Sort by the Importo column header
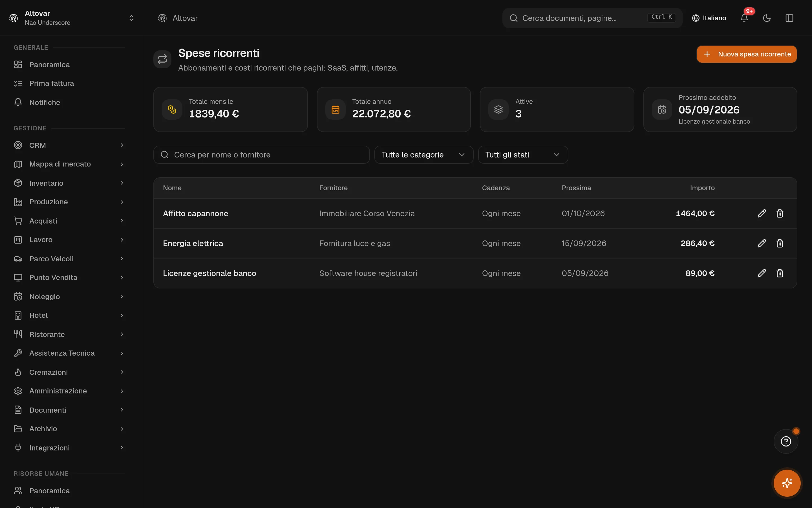 point(702,188)
